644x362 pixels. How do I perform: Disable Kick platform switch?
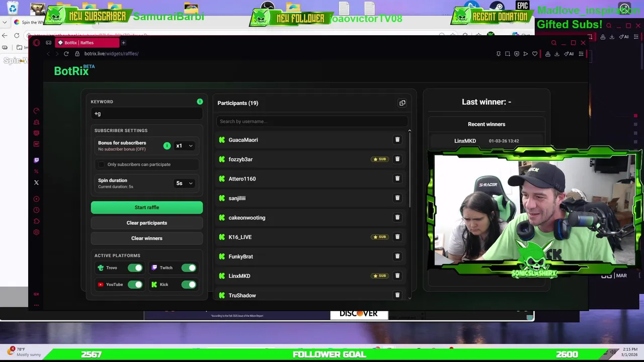pyautogui.click(x=189, y=285)
